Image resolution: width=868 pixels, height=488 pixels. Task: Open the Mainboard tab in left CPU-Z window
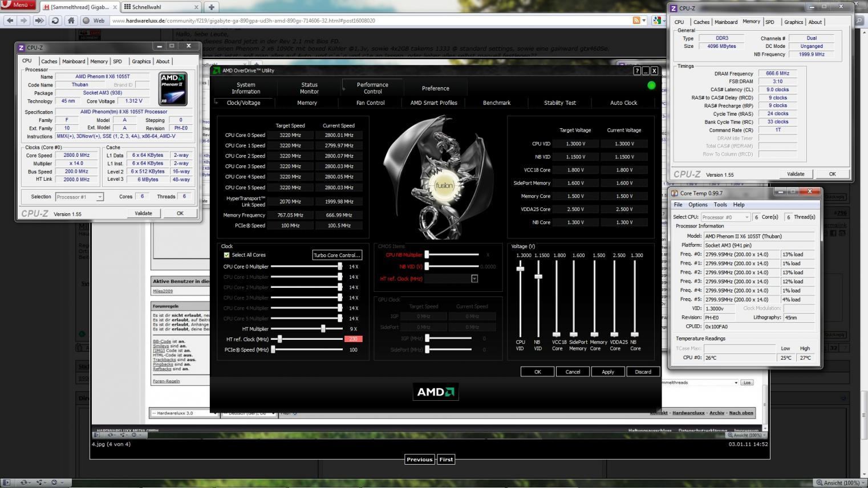point(74,62)
